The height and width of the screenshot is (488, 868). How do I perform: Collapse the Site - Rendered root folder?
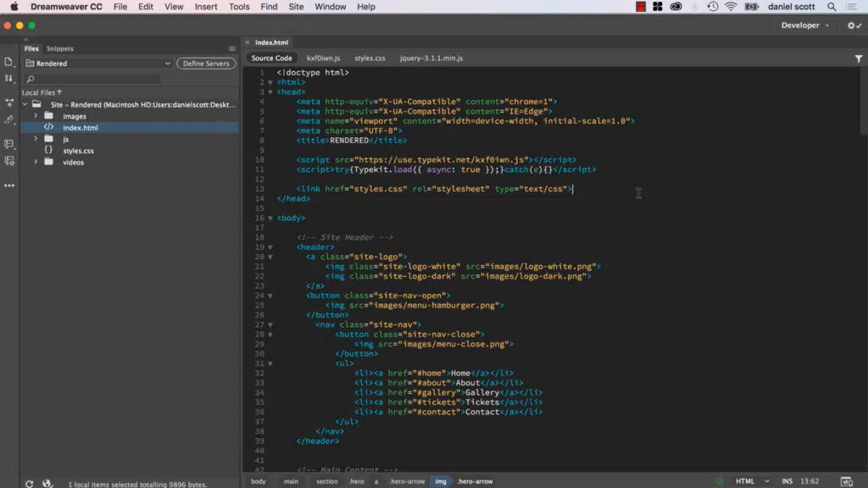[25, 104]
